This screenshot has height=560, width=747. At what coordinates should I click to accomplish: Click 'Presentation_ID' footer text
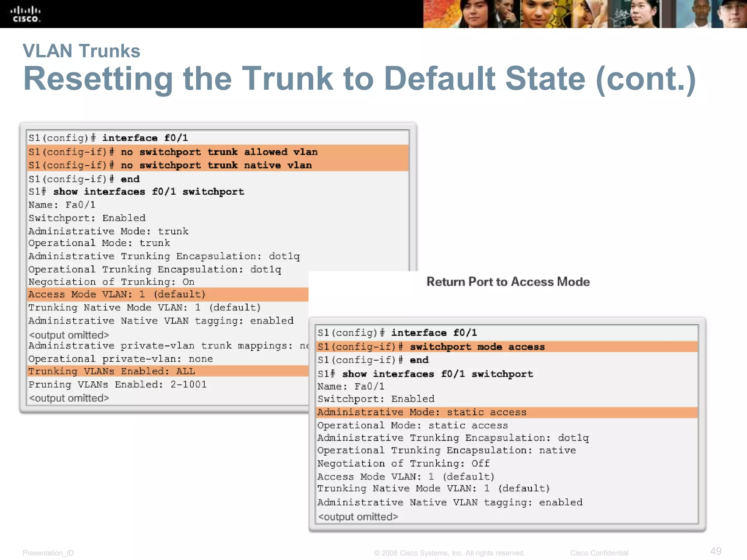(48, 553)
